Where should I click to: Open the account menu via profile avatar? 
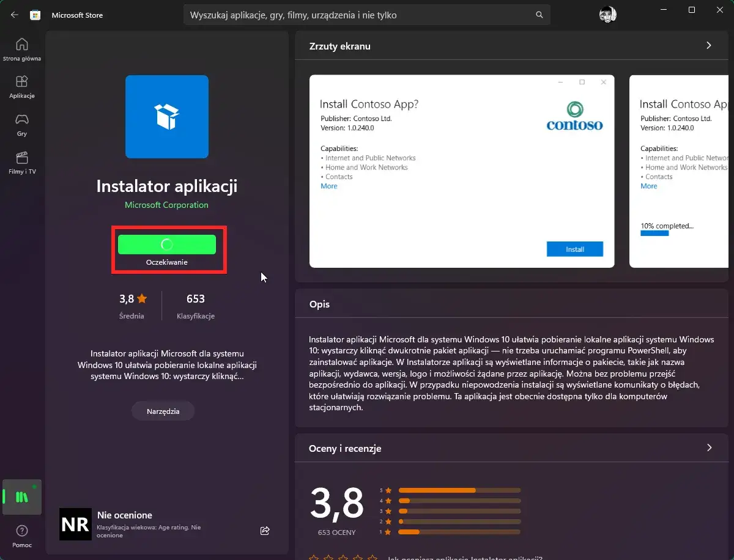[x=607, y=13]
